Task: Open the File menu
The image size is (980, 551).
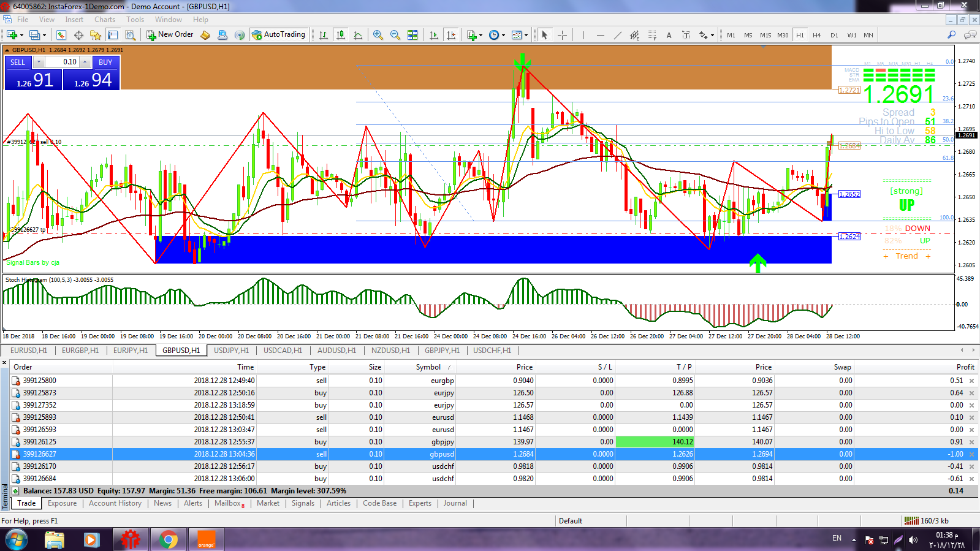Action: tap(23, 20)
